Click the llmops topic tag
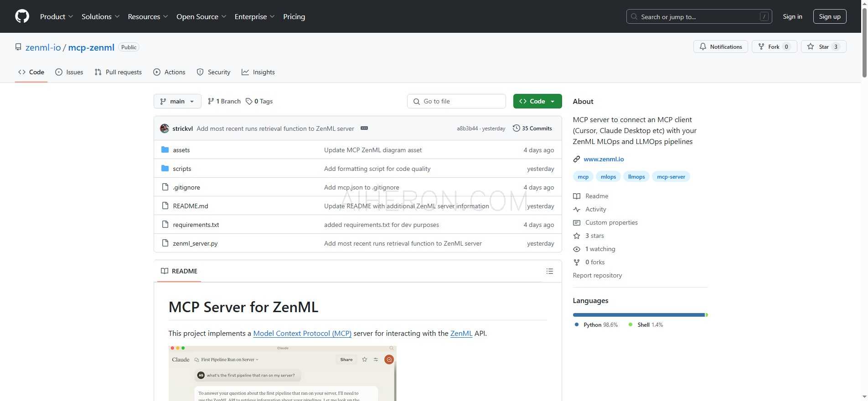The image size is (868, 401). [636, 177]
